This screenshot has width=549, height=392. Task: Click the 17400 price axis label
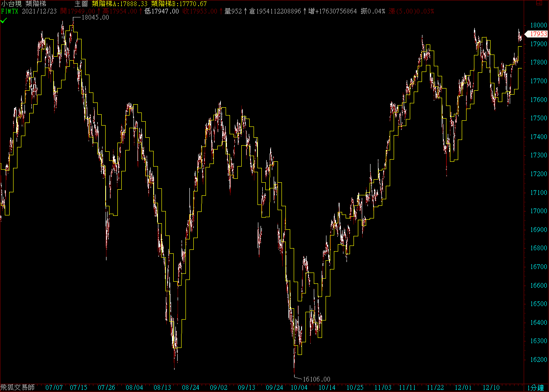539,137
